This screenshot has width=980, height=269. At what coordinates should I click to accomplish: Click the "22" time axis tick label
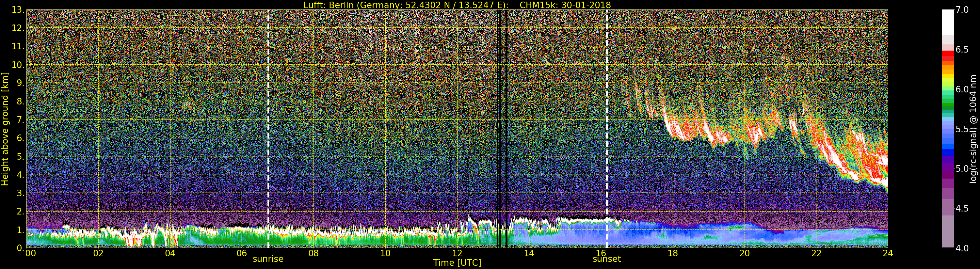pyautogui.click(x=816, y=253)
